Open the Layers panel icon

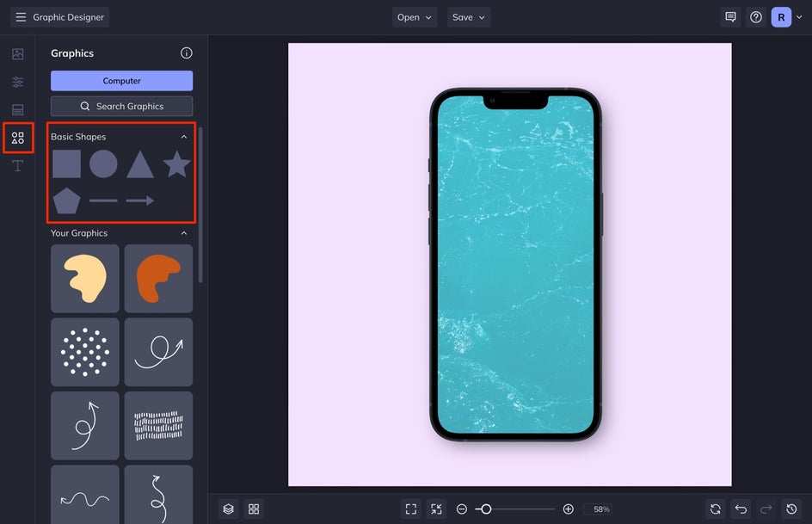pyautogui.click(x=229, y=509)
